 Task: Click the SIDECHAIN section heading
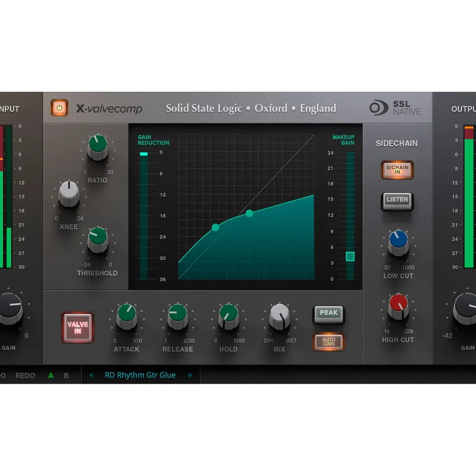[x=397, y=144]
